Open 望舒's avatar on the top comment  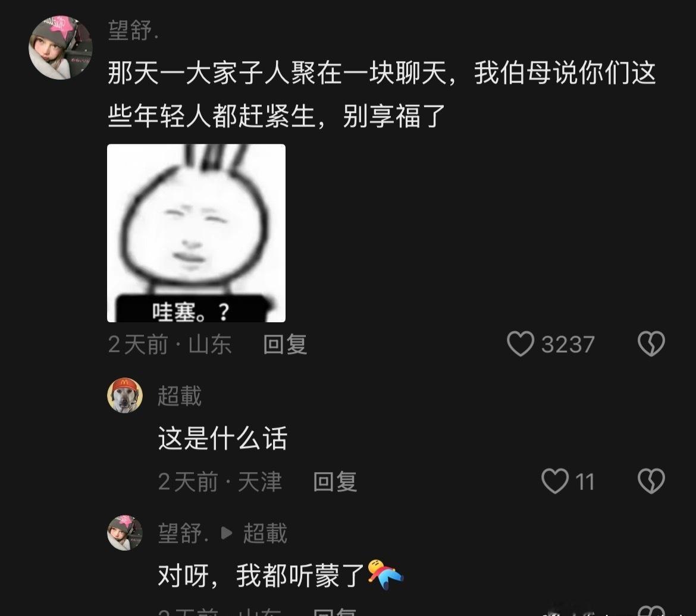60,48
